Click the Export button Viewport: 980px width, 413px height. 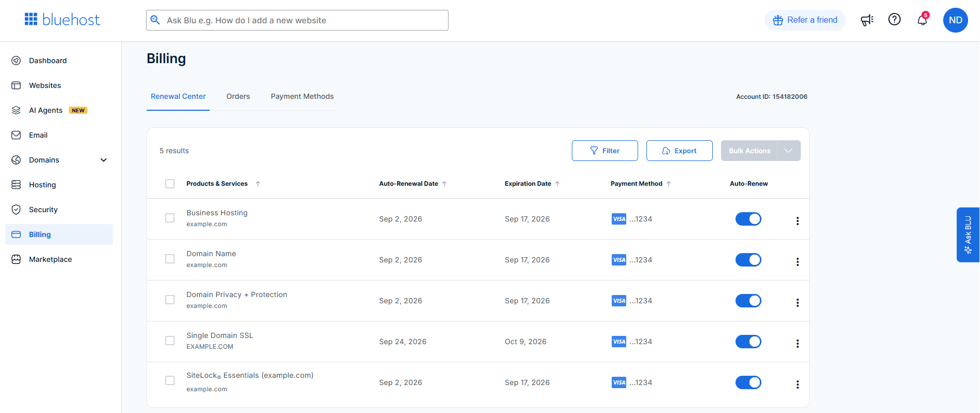coord(680,151)
